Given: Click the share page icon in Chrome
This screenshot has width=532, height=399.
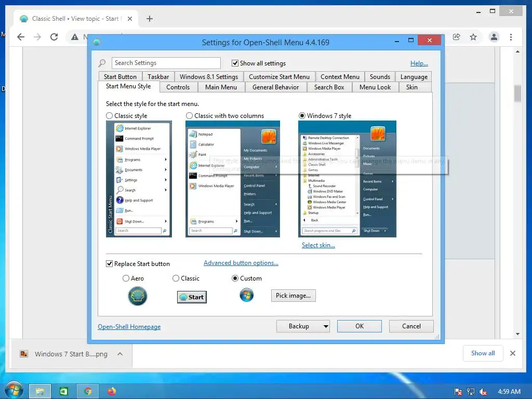Looking at the screenshot, I should [x=456, y=37].
